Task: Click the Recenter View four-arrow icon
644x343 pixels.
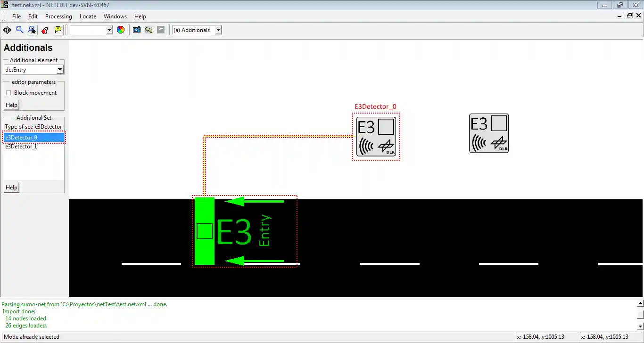Action: (8, 30)
